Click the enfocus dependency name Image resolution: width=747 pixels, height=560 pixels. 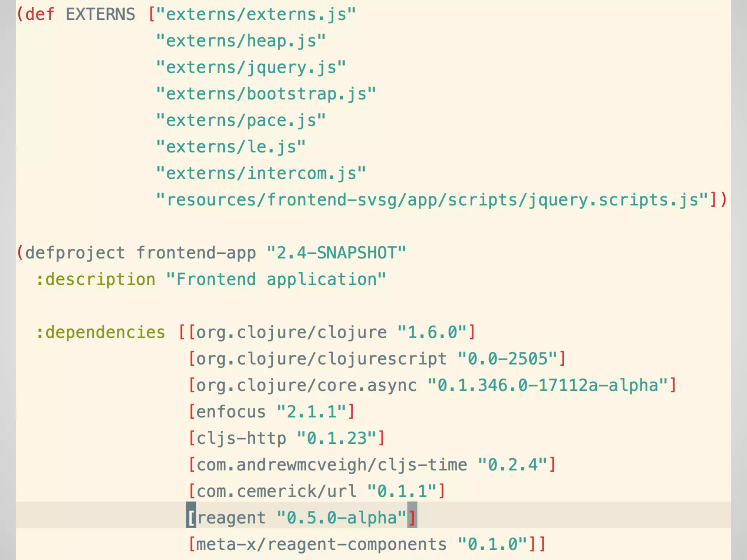231,412
